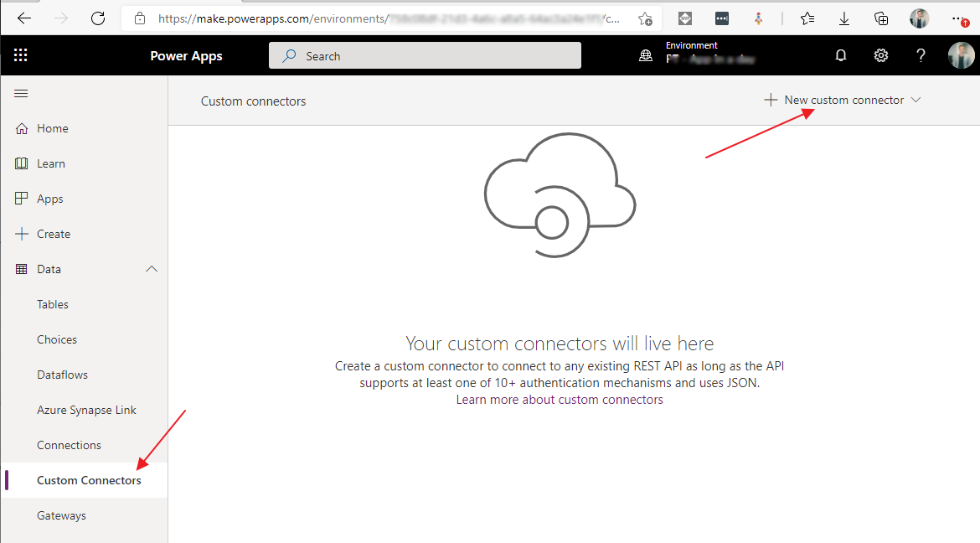This screenshot has width=980, height=543.
Task: Collapse the Data section chevron
Action: pyautogui.click(x=152, y=269)
